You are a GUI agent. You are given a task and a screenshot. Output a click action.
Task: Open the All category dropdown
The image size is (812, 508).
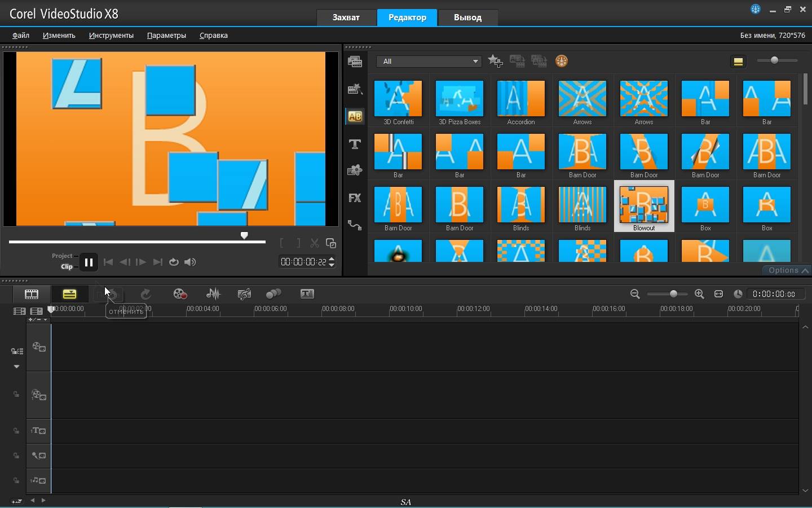tap(429, 61)
